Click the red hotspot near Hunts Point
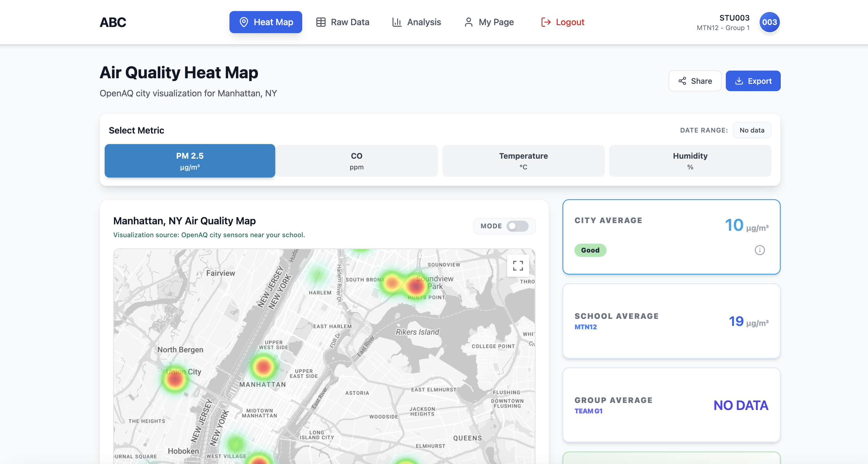 415,286
